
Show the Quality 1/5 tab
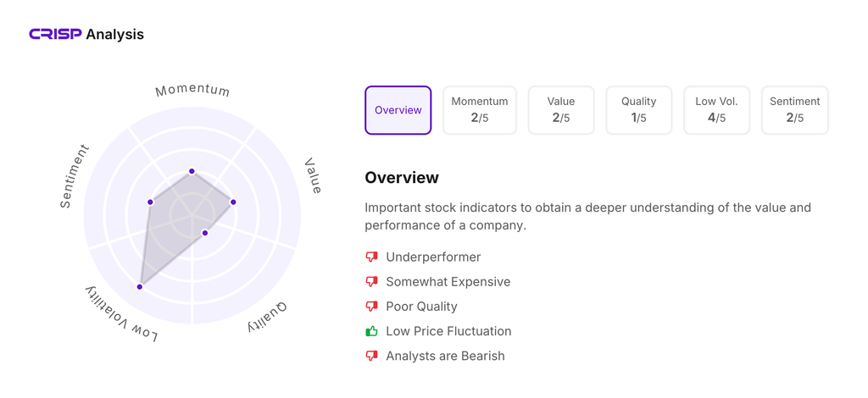pyautogui.click(x=638, y=110)
